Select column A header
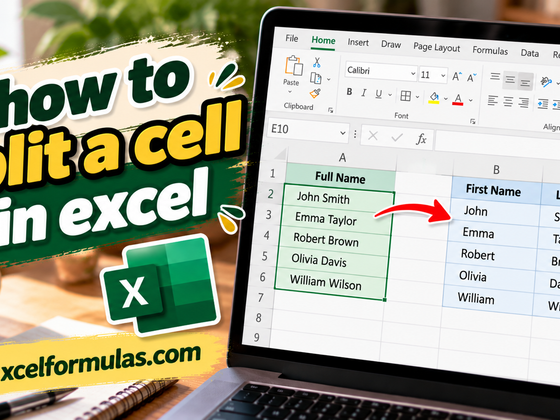This screenshot has width=560, height=420. coord(342,157)
